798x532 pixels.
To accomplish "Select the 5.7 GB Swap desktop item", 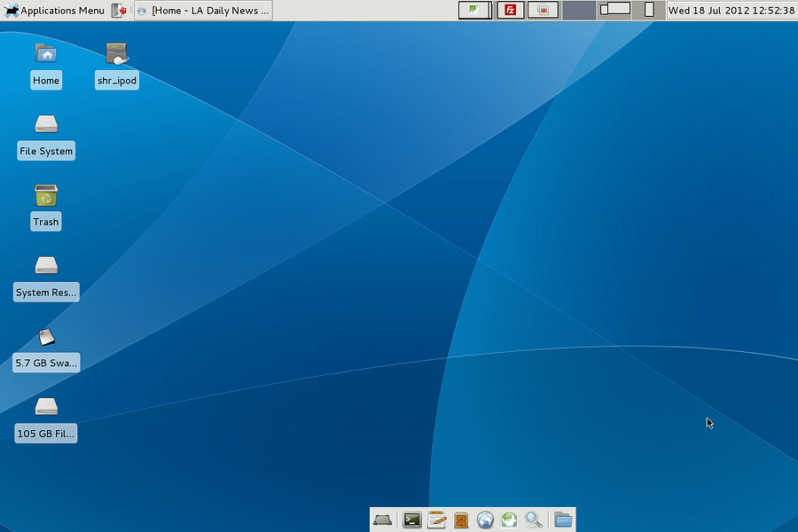I will coord(46,346).
